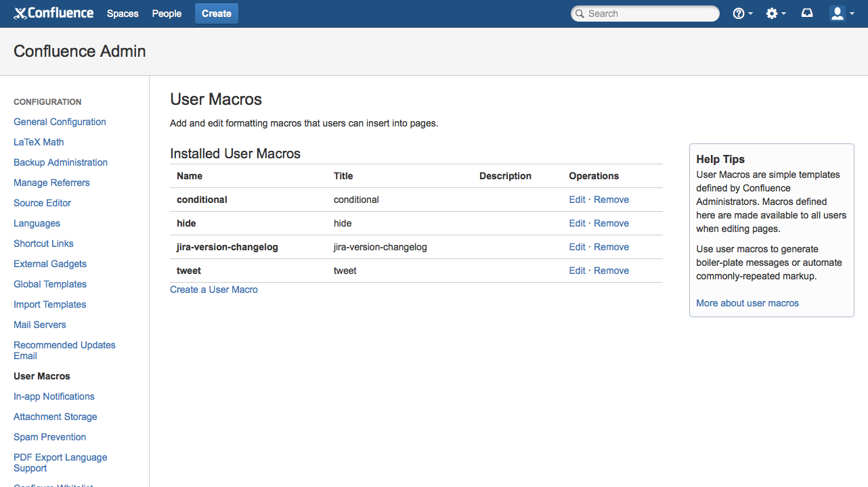Open the user profile avatar menu
Image resolution: width=868 pixels, height=487 pixels.
click(837, 14)
